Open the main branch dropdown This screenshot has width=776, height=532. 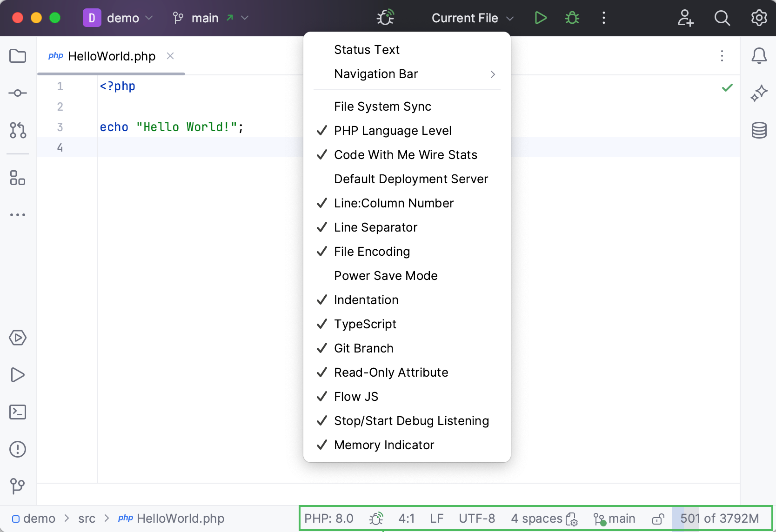tap(205, 18)
